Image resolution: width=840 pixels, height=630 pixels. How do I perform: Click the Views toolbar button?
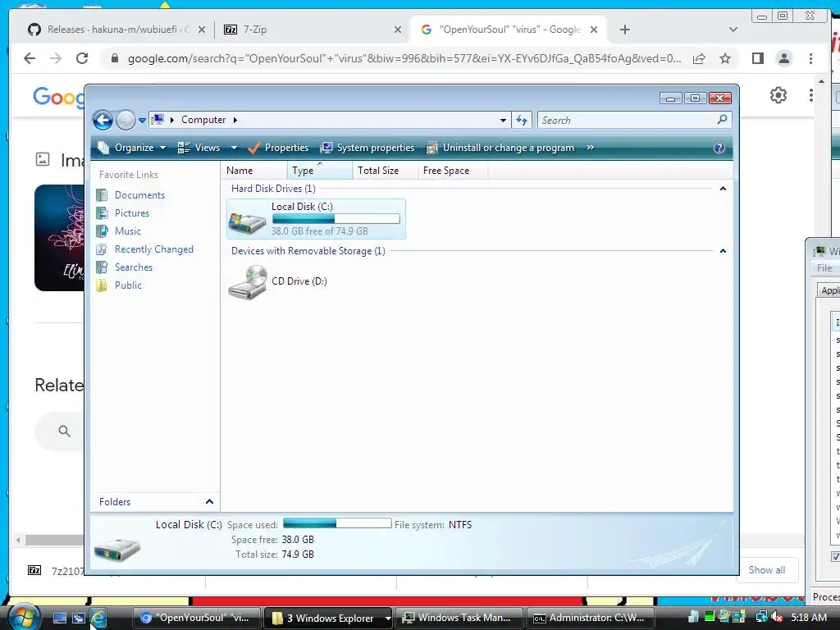(x=199, y=148)
